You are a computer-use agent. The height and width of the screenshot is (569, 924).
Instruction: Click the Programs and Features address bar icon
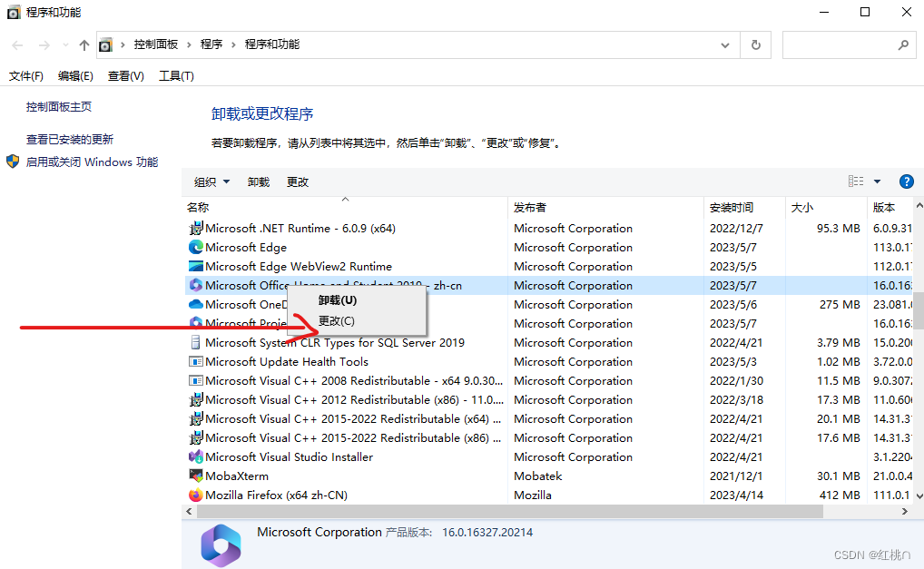[105, 44]
